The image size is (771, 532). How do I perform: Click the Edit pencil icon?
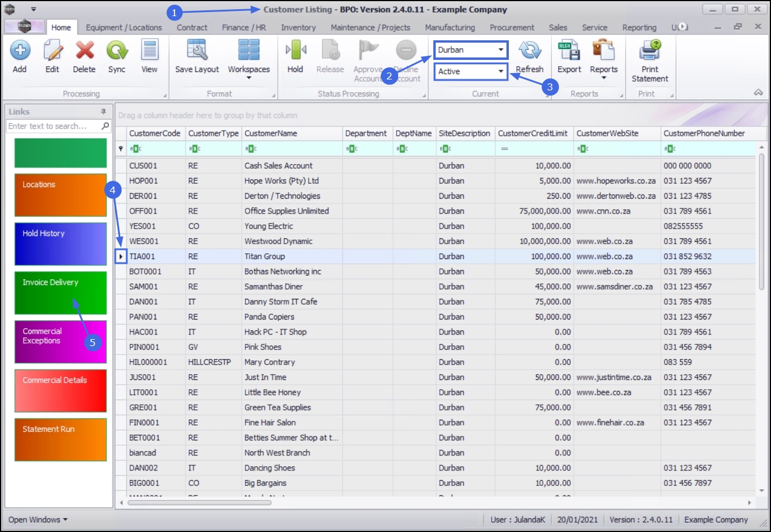click(x=52, y=51)
